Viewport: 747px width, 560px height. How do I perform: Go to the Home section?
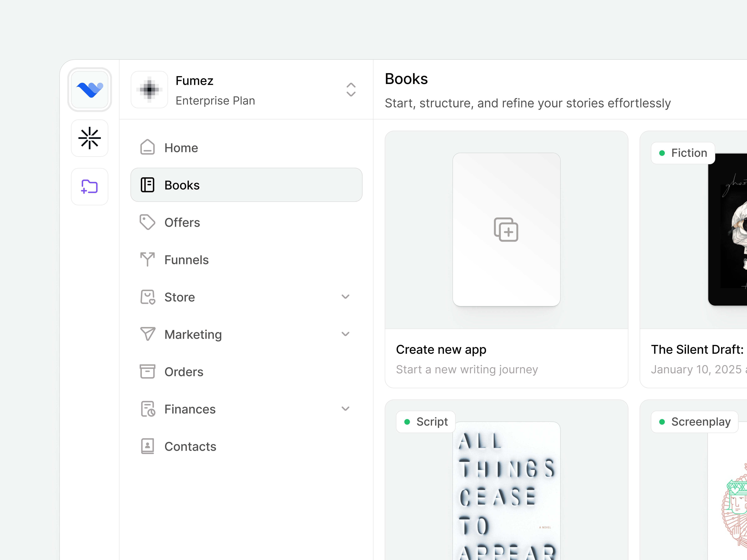(181, 147)
